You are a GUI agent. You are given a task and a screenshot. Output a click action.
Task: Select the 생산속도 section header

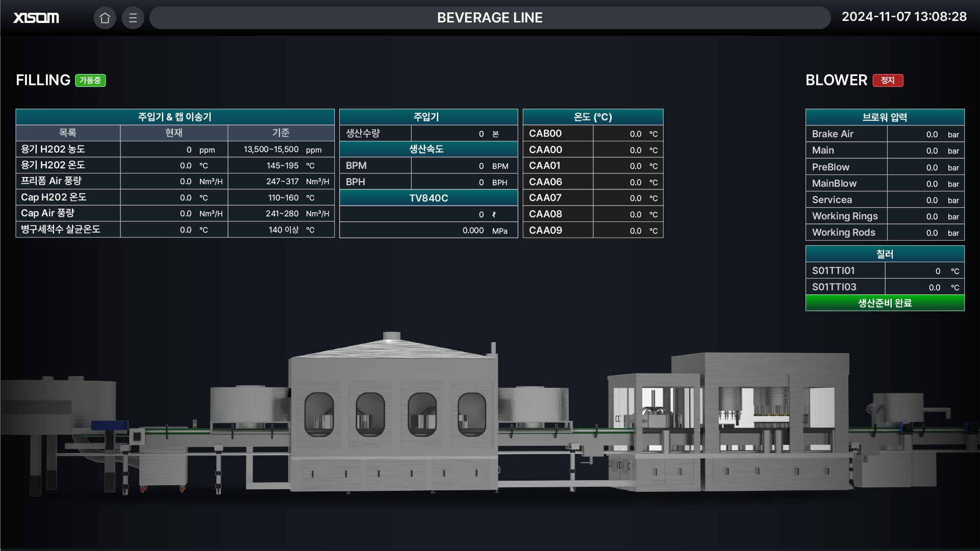(428, 149)
